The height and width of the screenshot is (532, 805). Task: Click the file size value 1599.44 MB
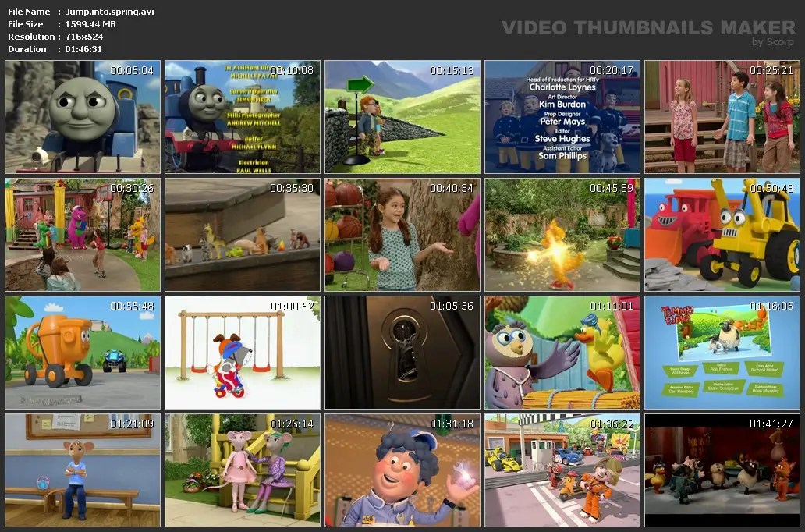90,24
